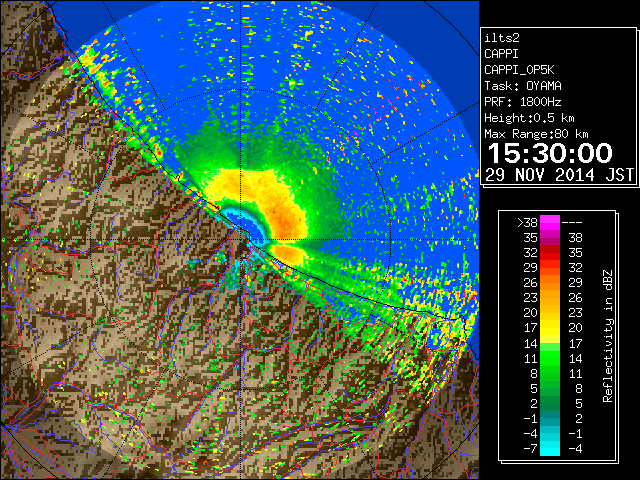
Task: Select the "Task: OYAMA" line
Action: 523,86
